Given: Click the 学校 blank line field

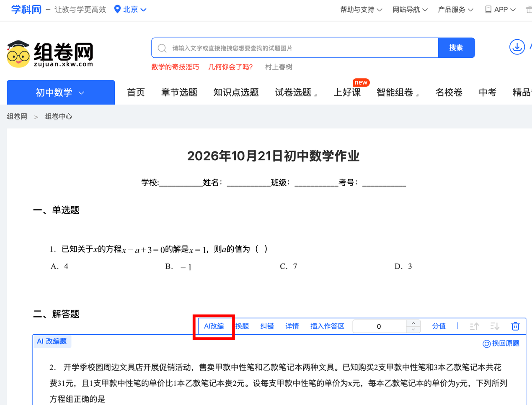Looking at the screenshot, I should [181, 183].
